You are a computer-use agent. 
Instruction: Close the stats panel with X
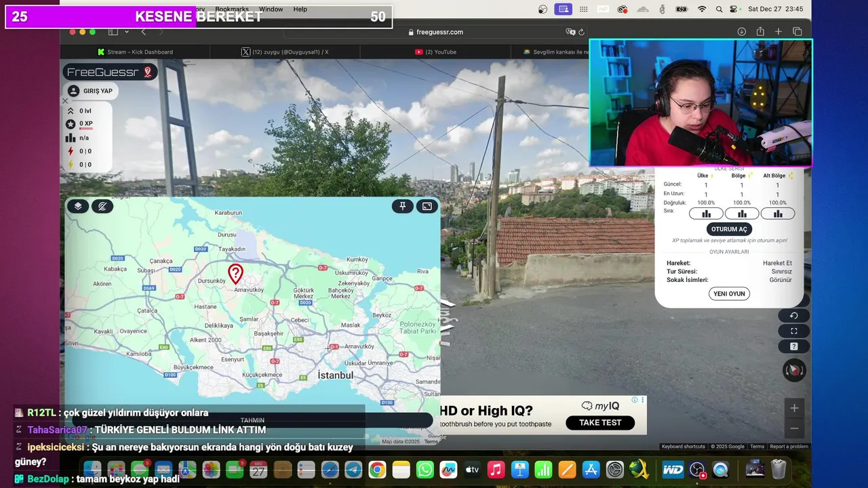(66, 101)
